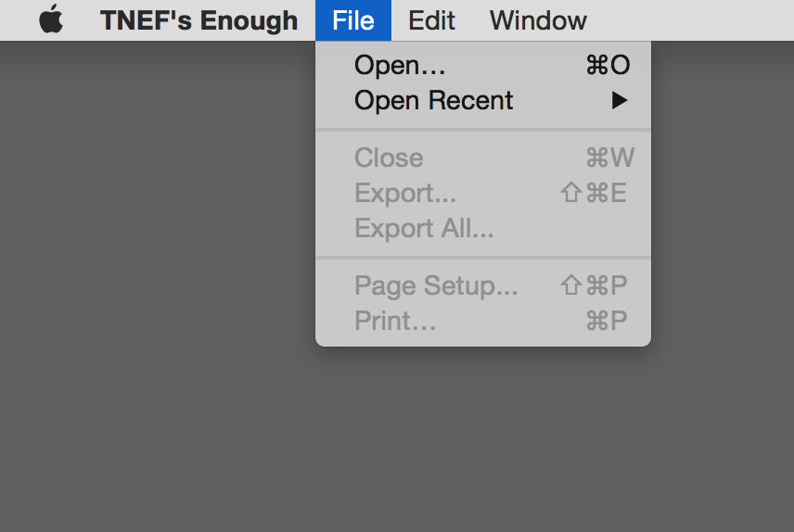Click the disabled Export All… item

pos(483,228)
